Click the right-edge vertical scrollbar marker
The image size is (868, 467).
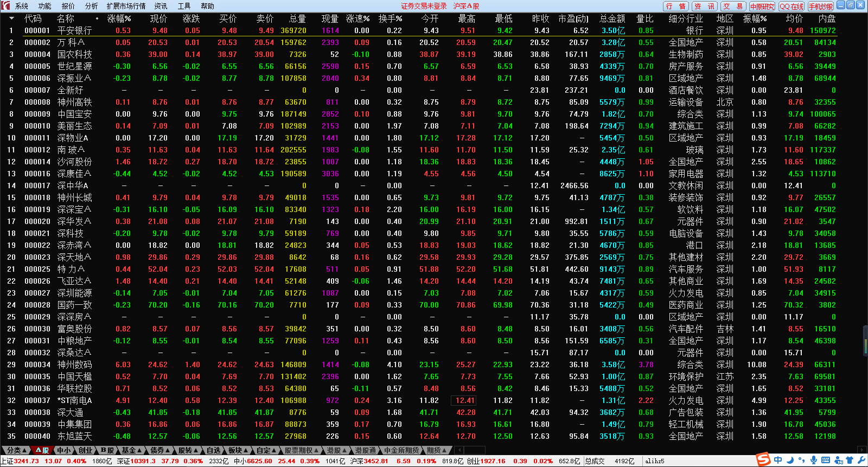(x=865, y=340)
